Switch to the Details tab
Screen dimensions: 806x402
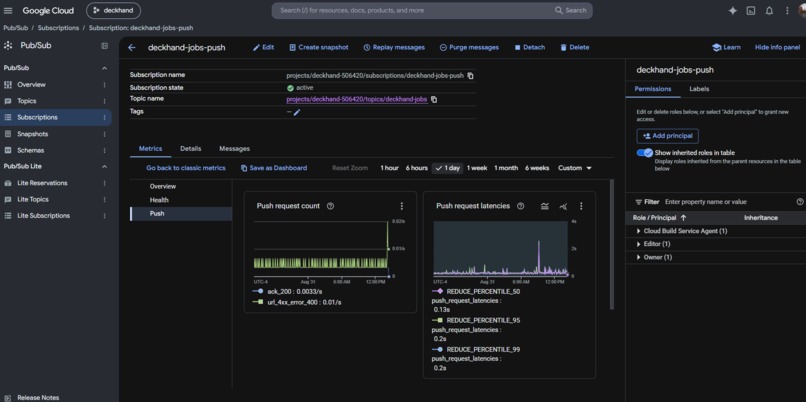pyautogui.click(x=191, y=149)
